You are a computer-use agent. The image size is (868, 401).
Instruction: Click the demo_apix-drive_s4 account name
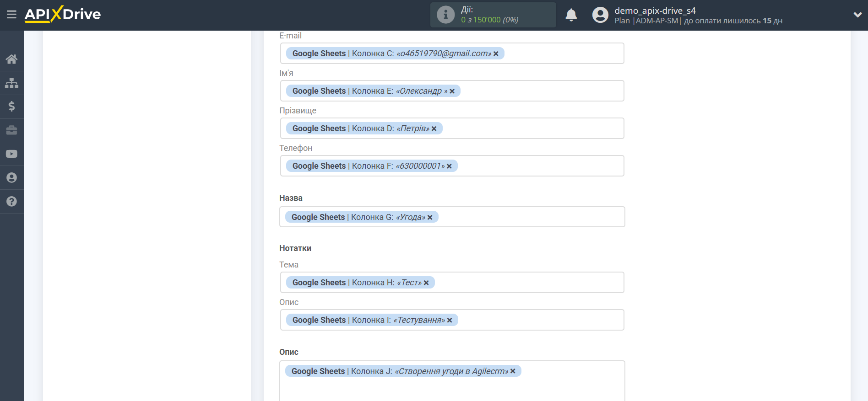tap(655, 11)
